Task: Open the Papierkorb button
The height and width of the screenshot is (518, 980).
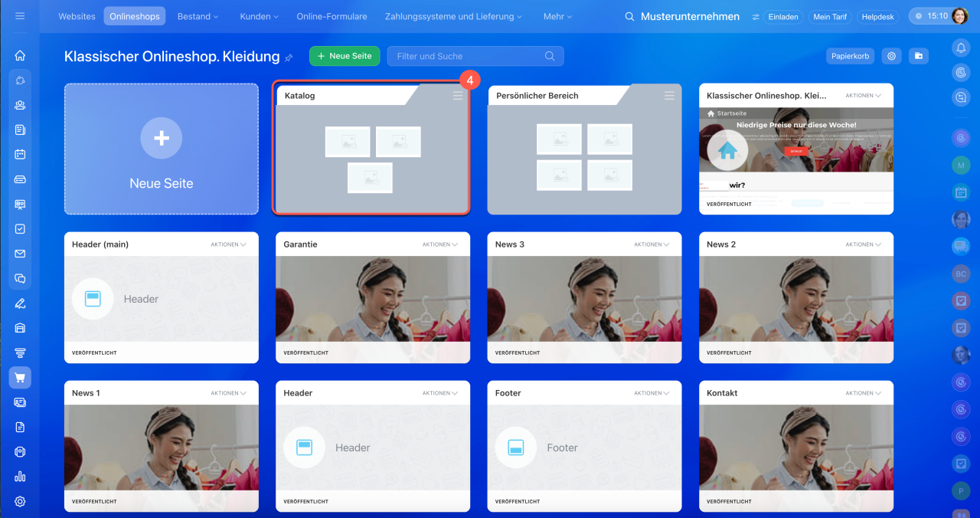Action: [x=851, y=56]
